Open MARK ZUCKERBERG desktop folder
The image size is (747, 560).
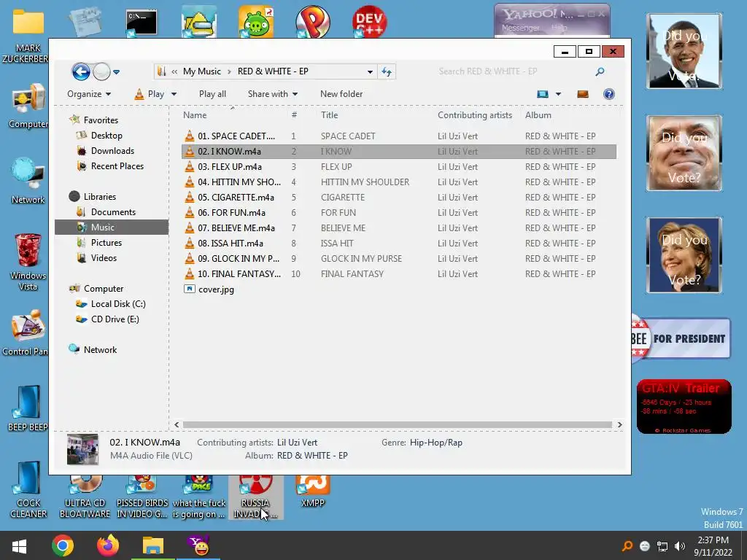[x=28, y=36]
